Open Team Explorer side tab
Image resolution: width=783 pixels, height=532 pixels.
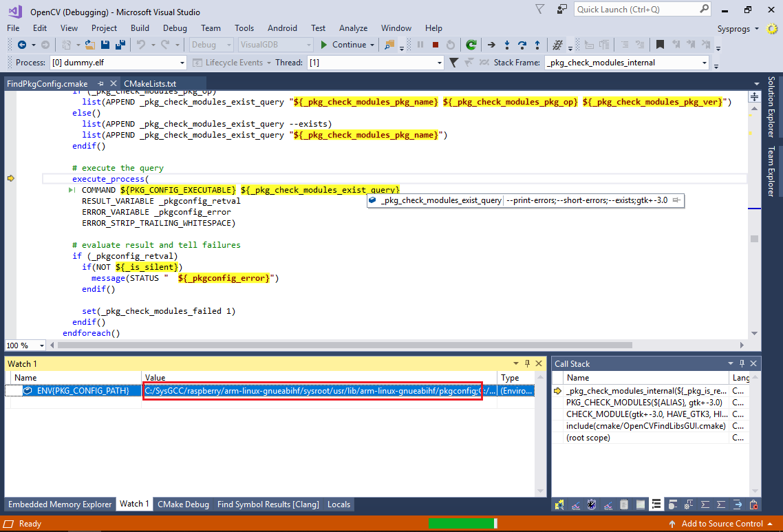click(x=771, y=171)
